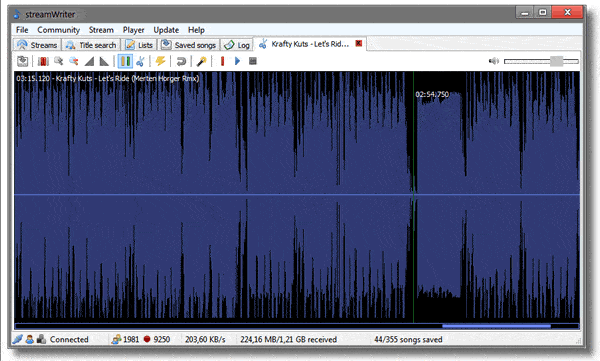Click the green playback position line

(413, 197)
